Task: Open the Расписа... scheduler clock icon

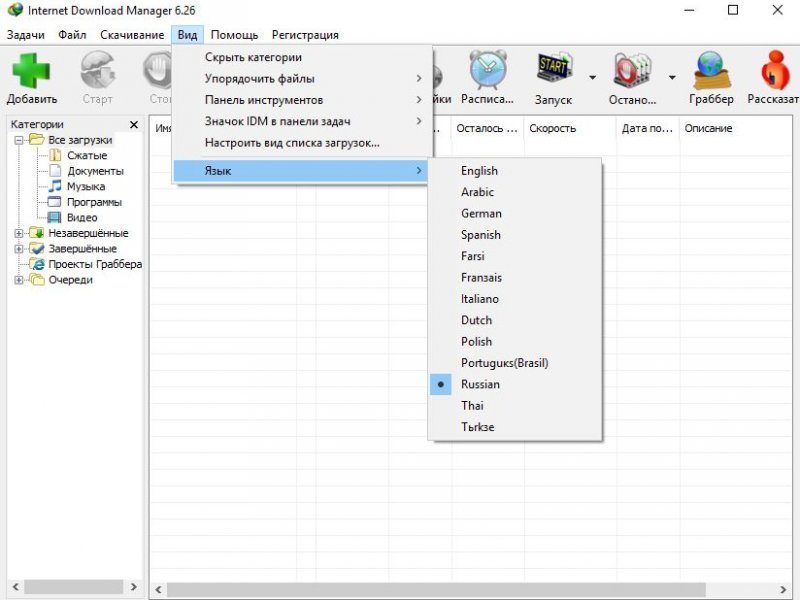Action: coord(487,70)
